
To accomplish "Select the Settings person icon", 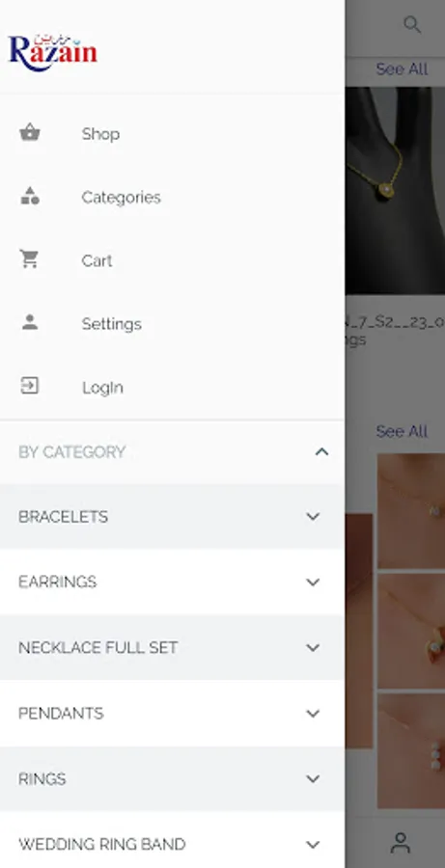I will click(30, 322).
